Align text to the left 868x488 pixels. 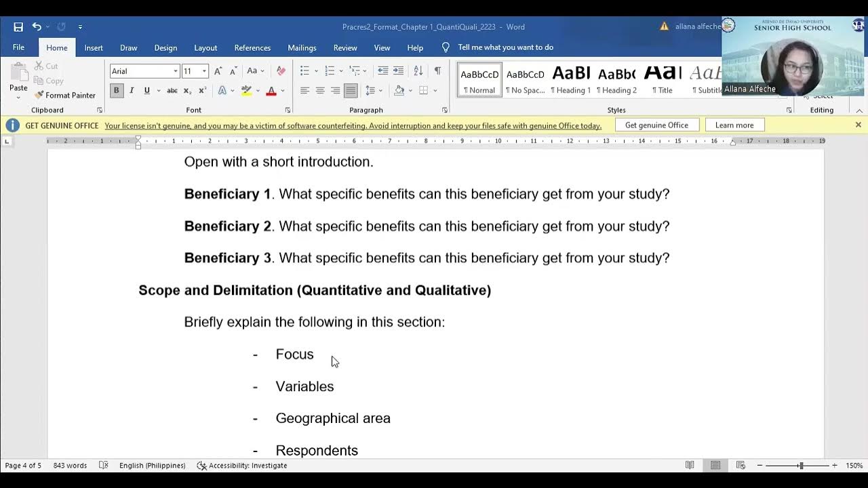point(304,91)
